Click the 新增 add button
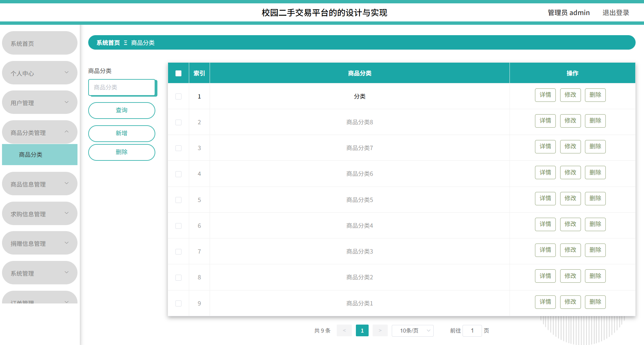The width and height of the screenshot is (644, 345). click(x=121, y=133)
